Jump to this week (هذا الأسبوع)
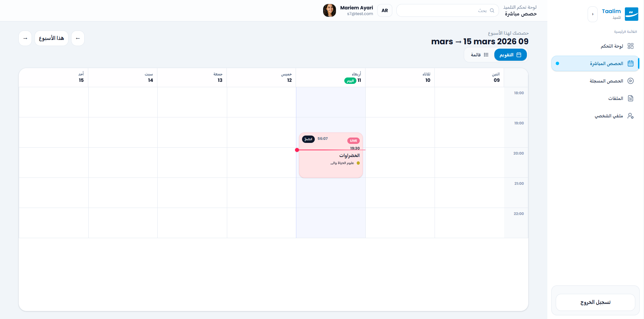The width and height of the screenshot is (644, 319). coord(51,38)
